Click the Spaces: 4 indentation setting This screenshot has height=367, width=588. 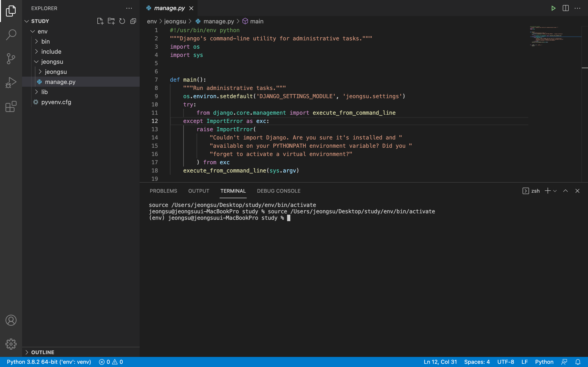pyautogui.click(x=477, y=362)
